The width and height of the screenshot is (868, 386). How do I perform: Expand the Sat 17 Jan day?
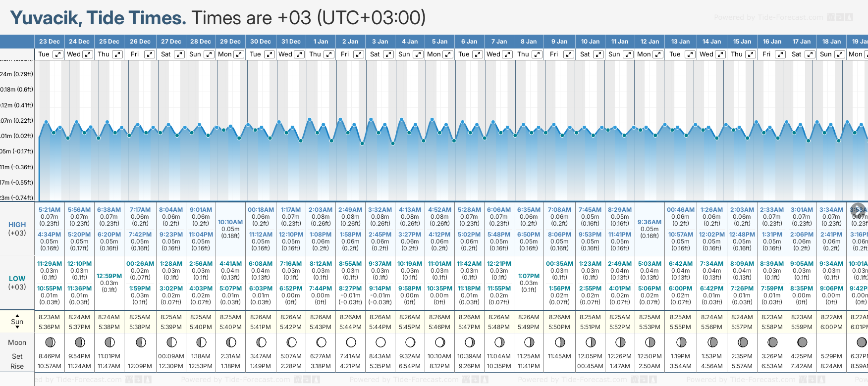[x=810, y=54]
